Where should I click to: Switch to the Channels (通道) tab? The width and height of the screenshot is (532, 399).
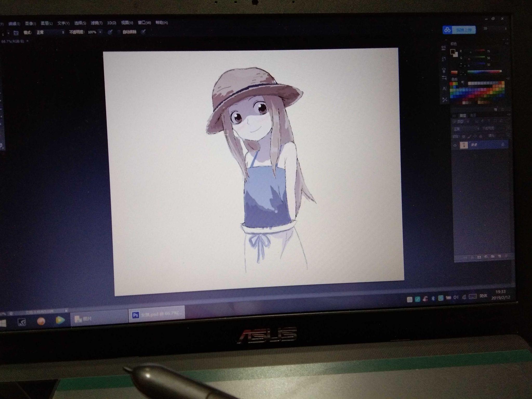[473, 115]
